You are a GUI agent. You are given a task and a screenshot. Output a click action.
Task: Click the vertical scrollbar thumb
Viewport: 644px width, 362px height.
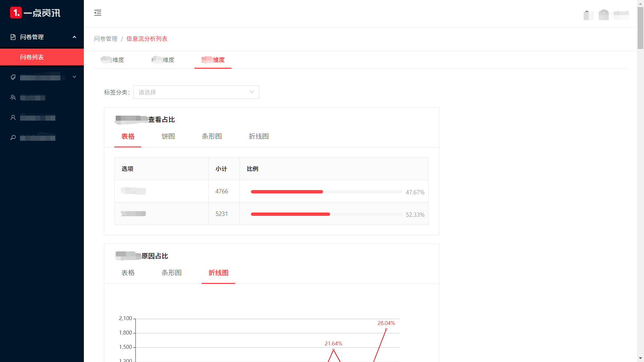(641, 27)
